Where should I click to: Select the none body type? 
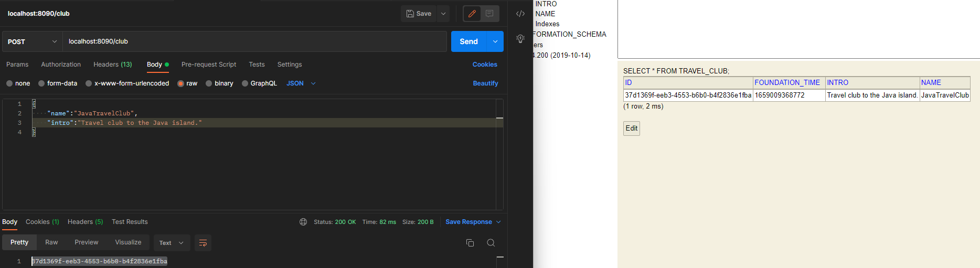tap(18, 83)
